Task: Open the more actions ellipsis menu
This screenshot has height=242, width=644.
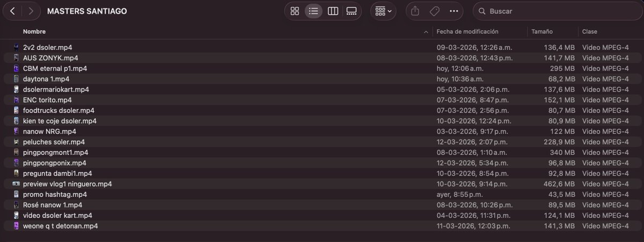Action: click(454, 11)
